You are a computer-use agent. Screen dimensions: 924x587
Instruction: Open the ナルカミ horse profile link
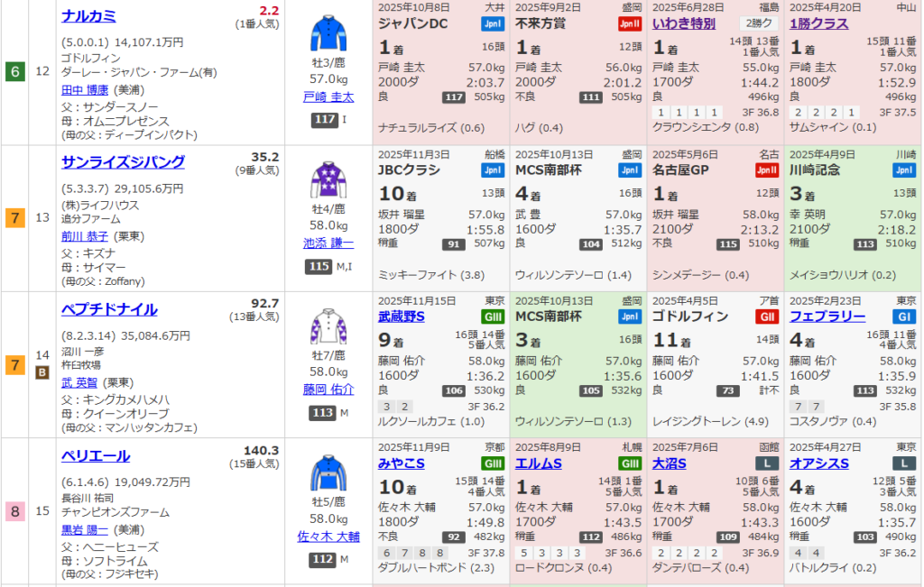point(88,16)
